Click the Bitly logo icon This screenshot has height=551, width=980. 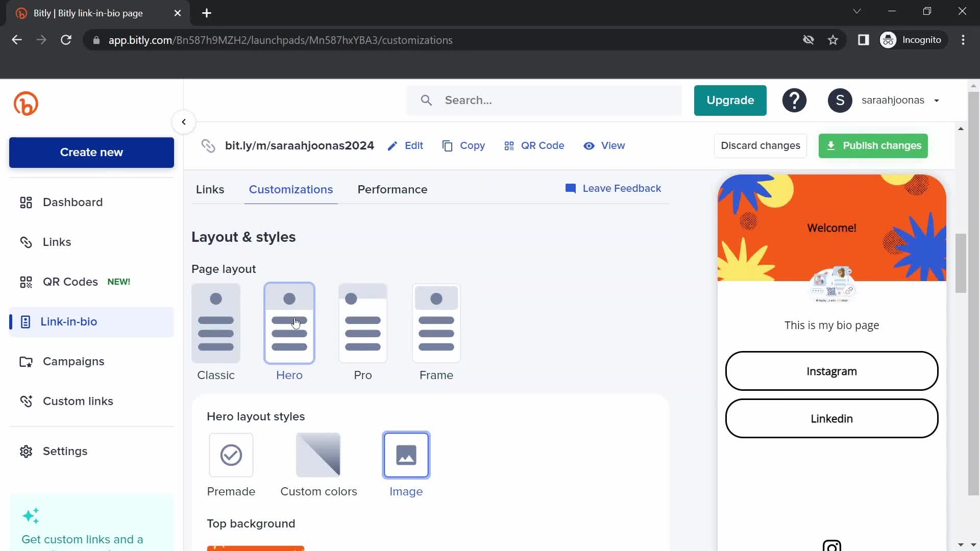click(x=26, y=104)
